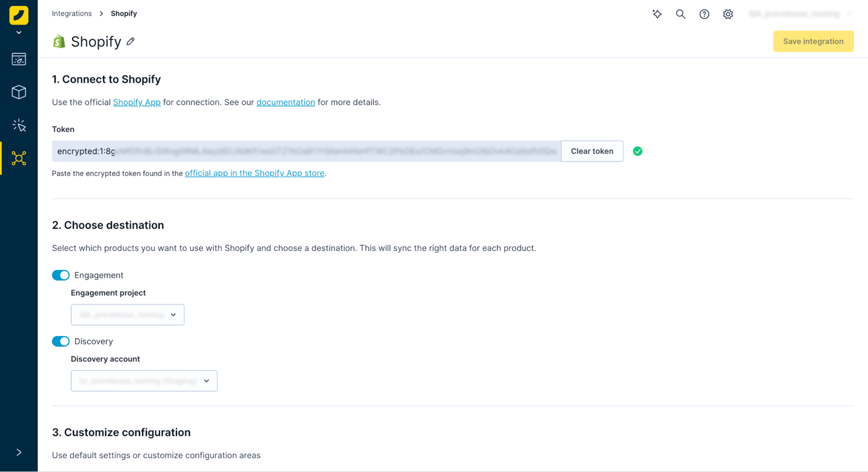
Task: Click the '2. Choose destination' heading
Action: coord(108,225)
